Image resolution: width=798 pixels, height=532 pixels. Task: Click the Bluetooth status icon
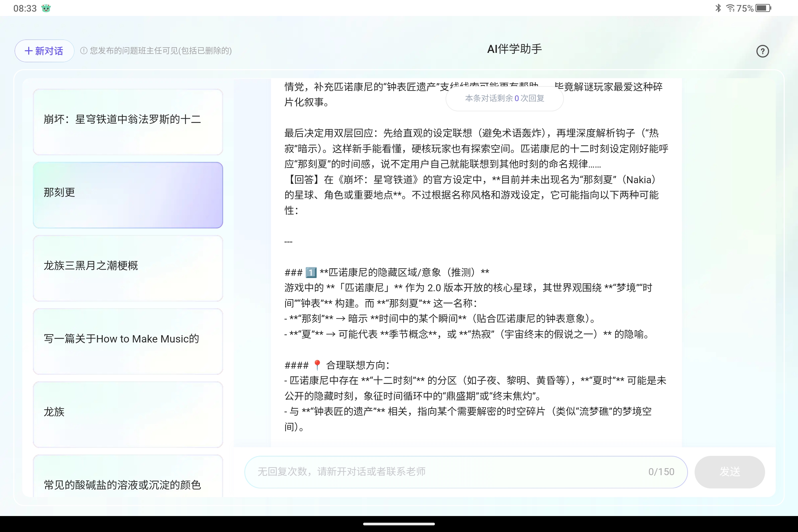718,8
